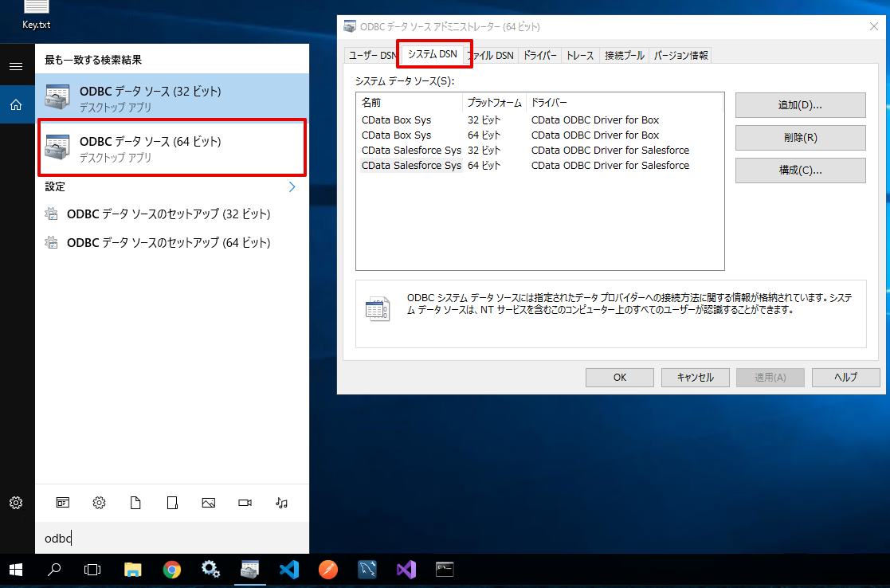Open Command Prompt from the taskbar

pyautogui.click(x=445, y=569)
